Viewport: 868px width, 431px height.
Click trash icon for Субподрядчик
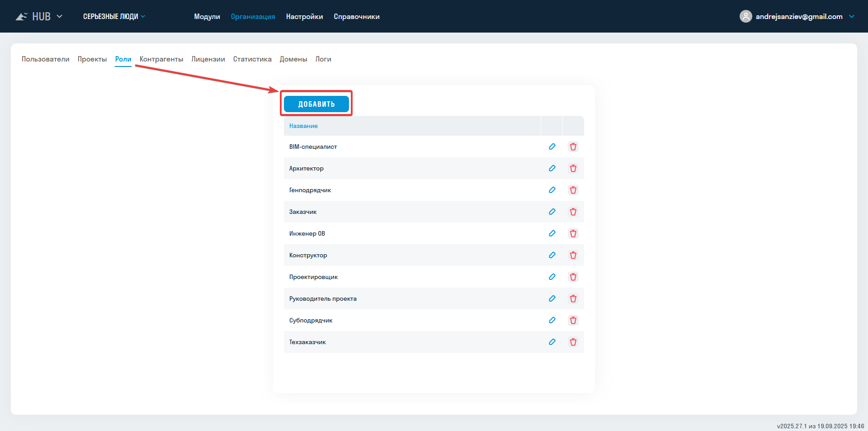[x=573, y=320]
